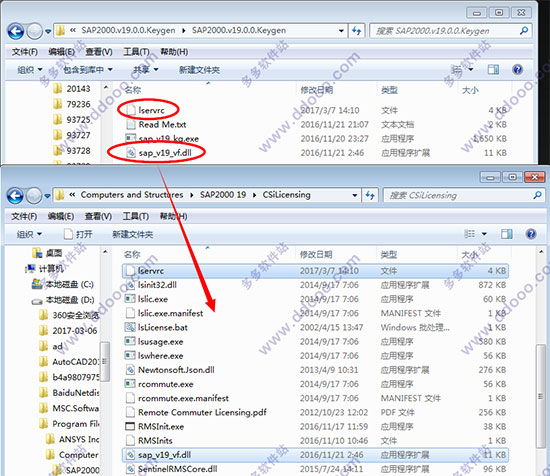Select Remote Commuter Licensing.pdf file

315,412
